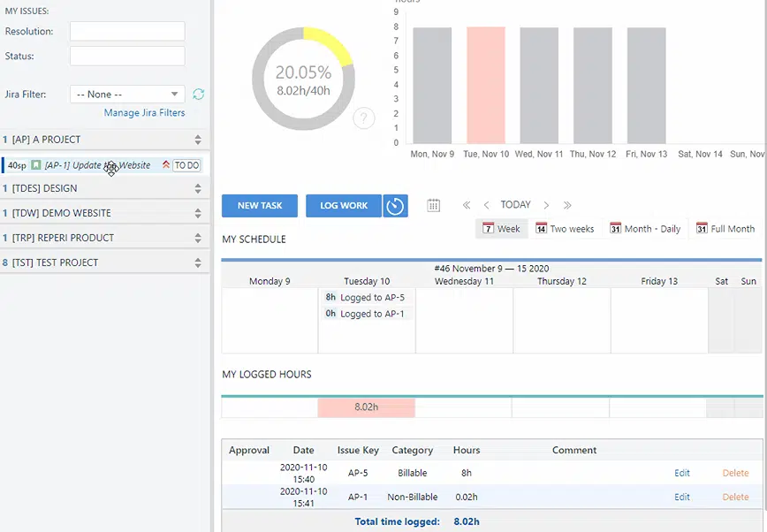Switch to Full Month view
The height and width of the screenshot is (532, 767).
pyautogui.click(x=725, y=229)
